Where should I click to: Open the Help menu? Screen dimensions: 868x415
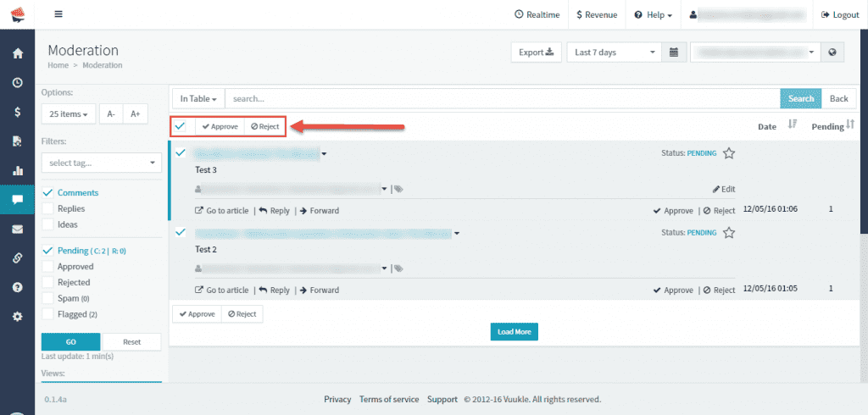point(654,14)
